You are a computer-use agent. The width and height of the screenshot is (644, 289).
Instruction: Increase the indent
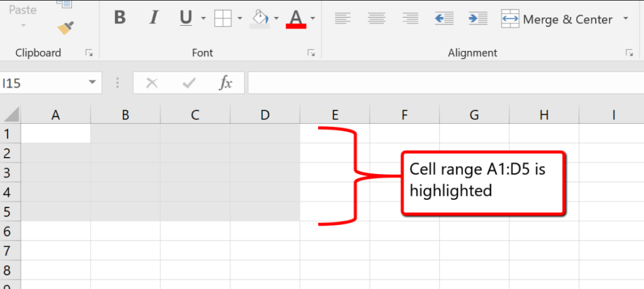tap(478, 18)
